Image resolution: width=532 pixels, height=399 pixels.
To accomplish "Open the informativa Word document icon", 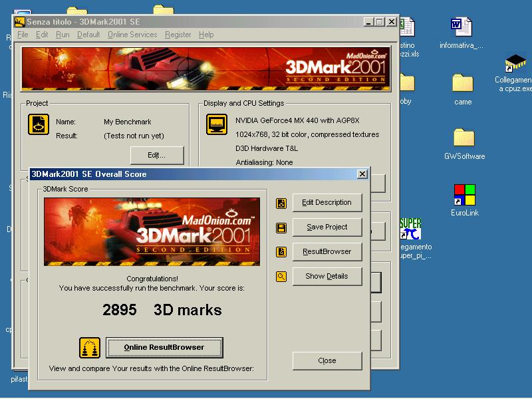I will tap(461, 27).
